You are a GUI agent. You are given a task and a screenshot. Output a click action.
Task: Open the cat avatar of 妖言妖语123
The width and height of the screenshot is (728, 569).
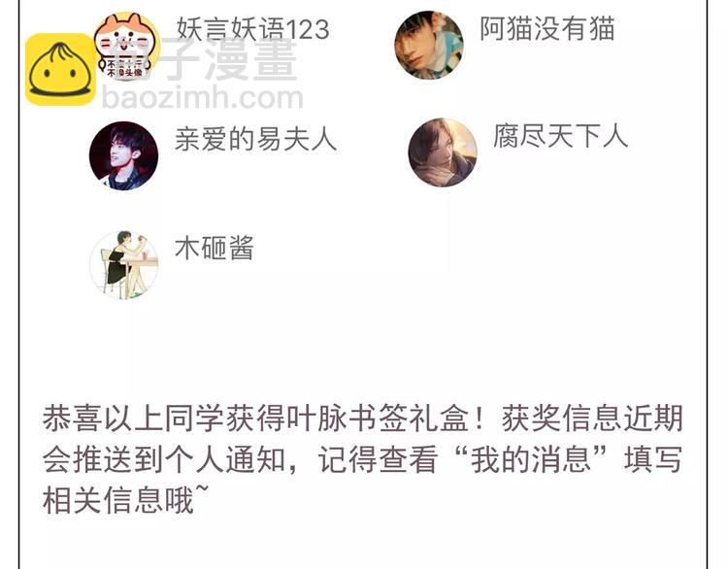[126, 47]
